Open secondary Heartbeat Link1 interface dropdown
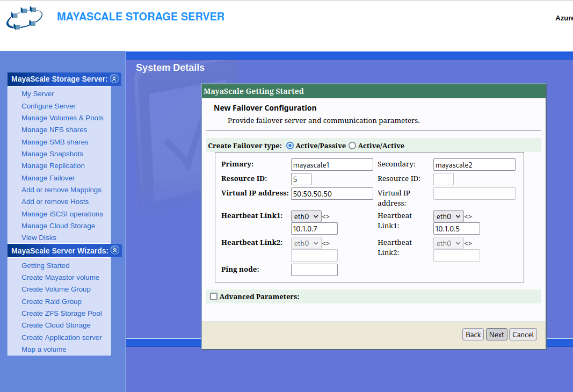573x392 pixels. point(448,216)
